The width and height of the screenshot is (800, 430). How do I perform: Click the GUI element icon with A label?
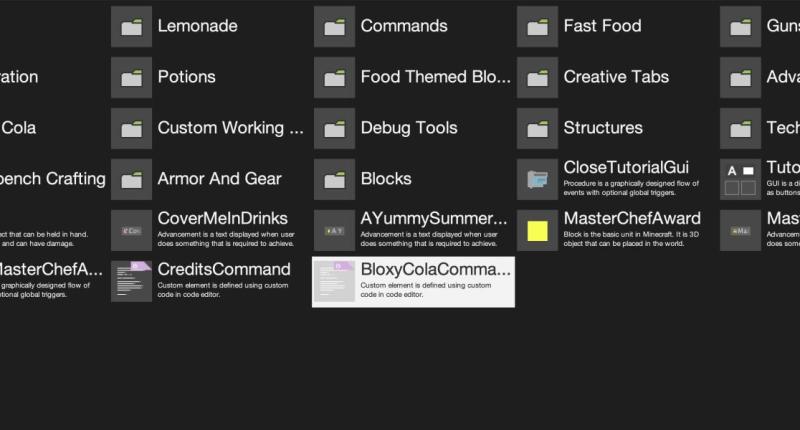click(740, 180)
